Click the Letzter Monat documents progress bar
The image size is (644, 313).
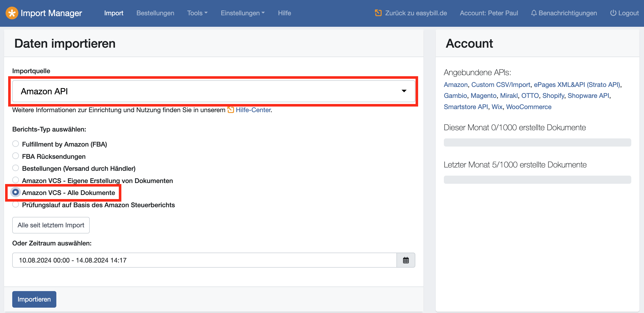(x=537, y=180)
